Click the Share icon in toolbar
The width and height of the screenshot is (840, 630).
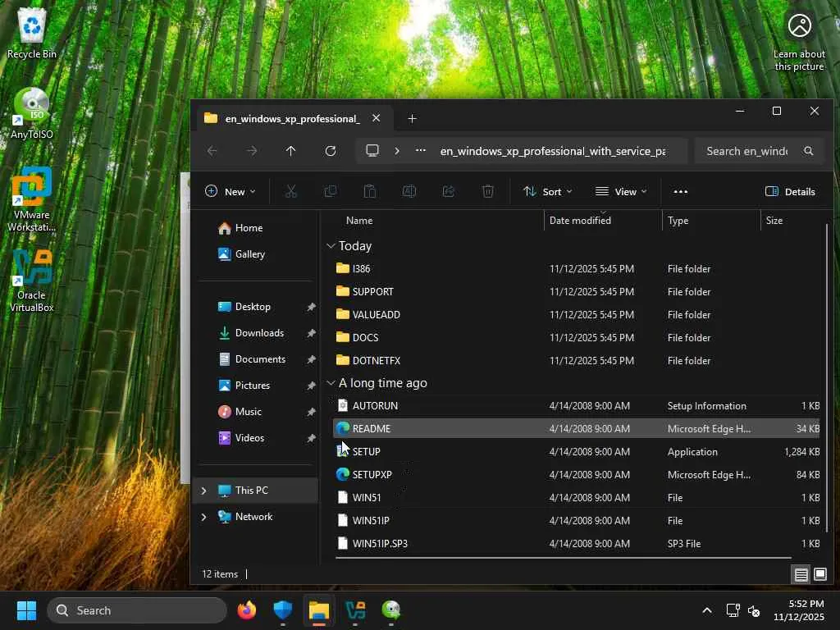[449, 191]
